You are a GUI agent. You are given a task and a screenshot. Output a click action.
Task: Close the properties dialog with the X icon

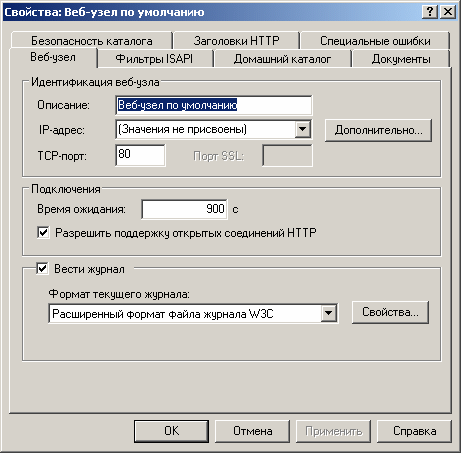click(x=448, y=12)
